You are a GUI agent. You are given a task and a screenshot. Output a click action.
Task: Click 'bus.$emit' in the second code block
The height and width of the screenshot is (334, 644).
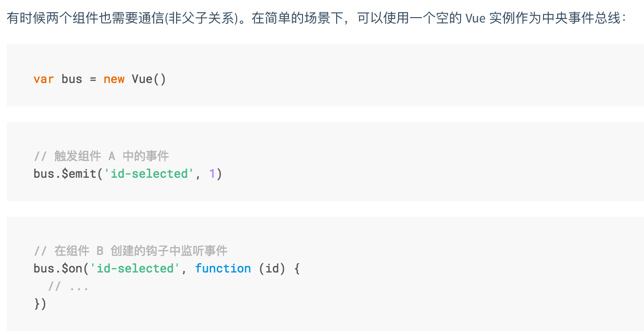[65, 173]
